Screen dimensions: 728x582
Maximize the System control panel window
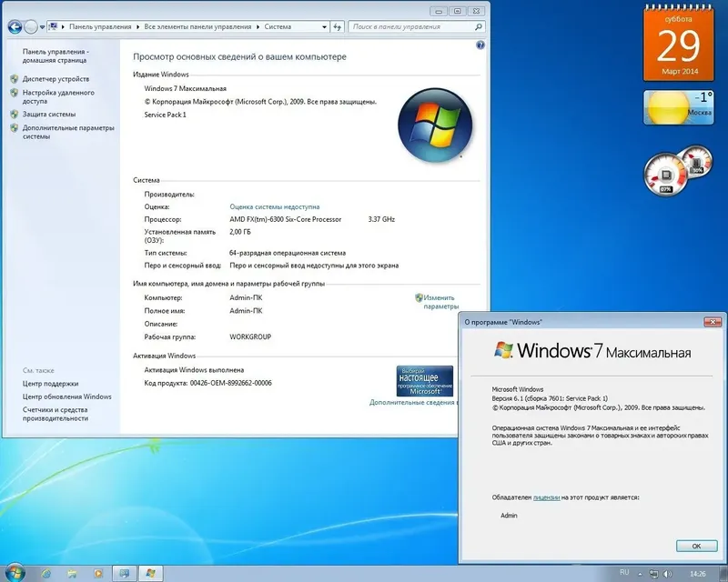[x=458, y=11]
